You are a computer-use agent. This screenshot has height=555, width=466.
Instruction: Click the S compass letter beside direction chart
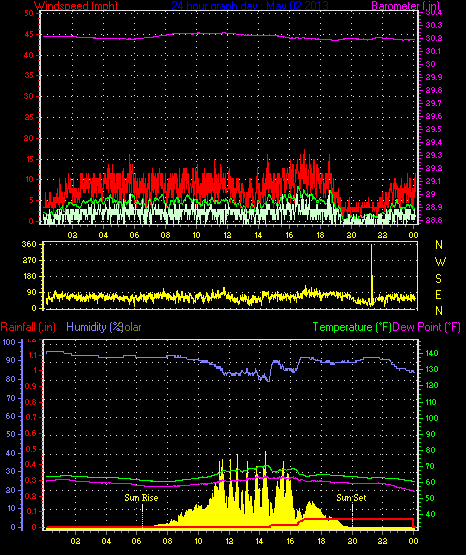tap(438, 279)
